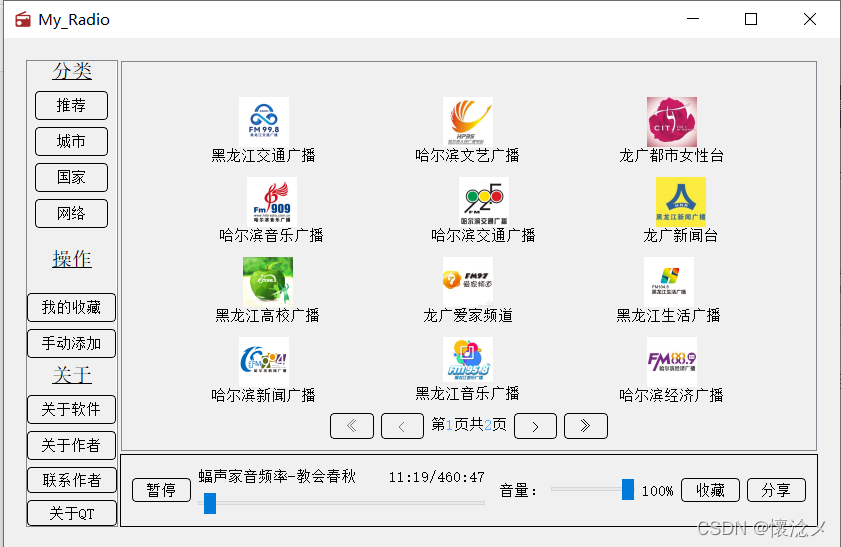Jump to the first page with double-left arrow
Image resolution: width=841 pixels, height=547 pixels.
[352, 426]
